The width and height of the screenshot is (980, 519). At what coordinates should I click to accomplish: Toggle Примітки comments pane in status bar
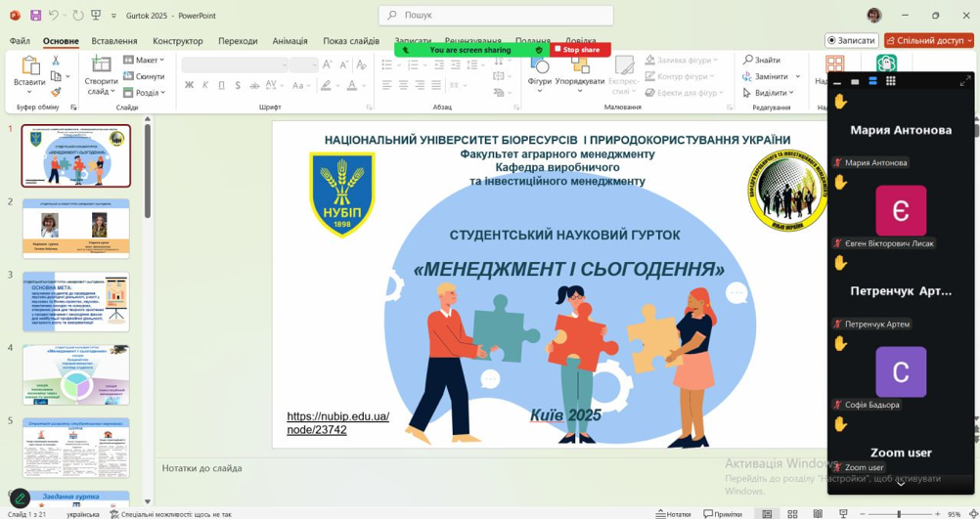tap(722, 514)
